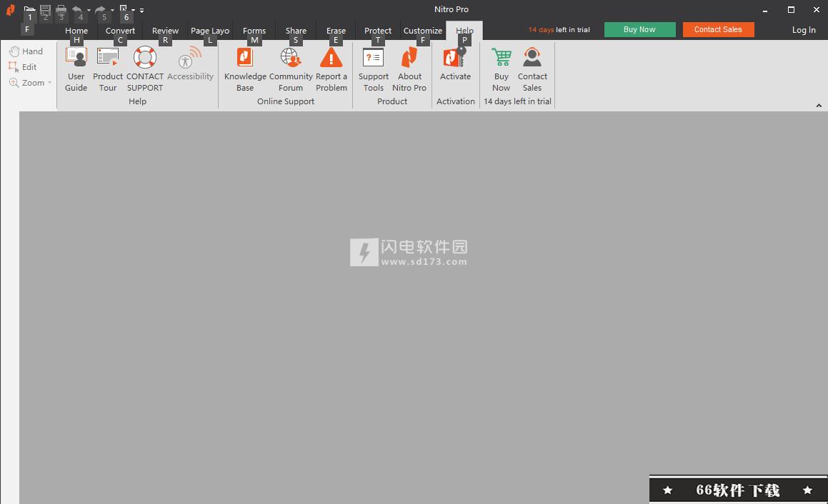This screenshot has width=828, height=504.
Task: Launch the Product Tour
Action: [108, 69]
